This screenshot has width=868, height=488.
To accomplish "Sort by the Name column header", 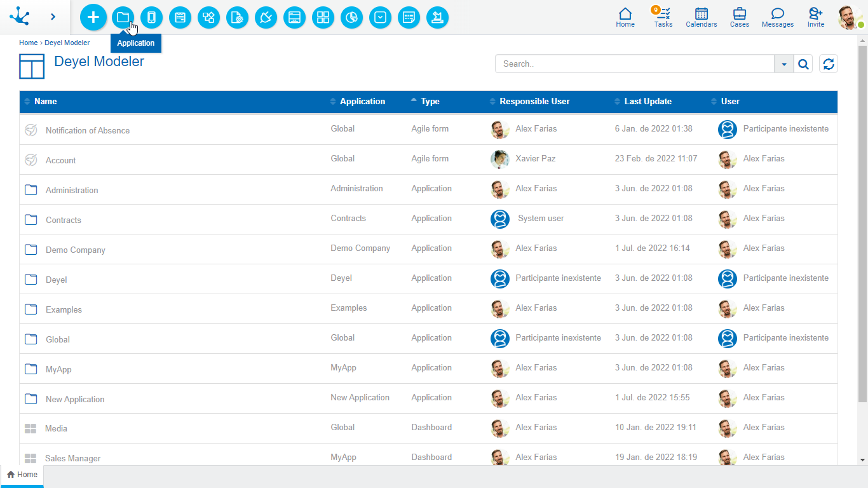I will tap(45, 101).
